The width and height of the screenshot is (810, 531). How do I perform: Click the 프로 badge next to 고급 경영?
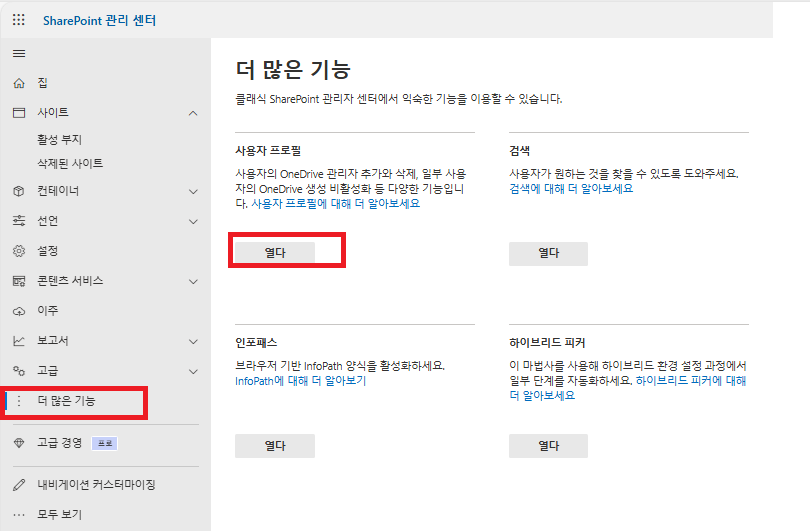point(105,443)
